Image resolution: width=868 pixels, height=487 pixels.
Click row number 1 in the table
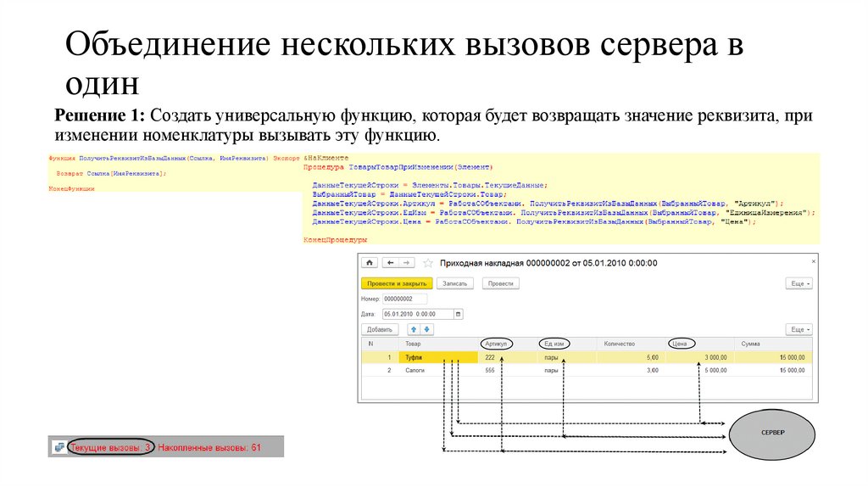(389, 357)
